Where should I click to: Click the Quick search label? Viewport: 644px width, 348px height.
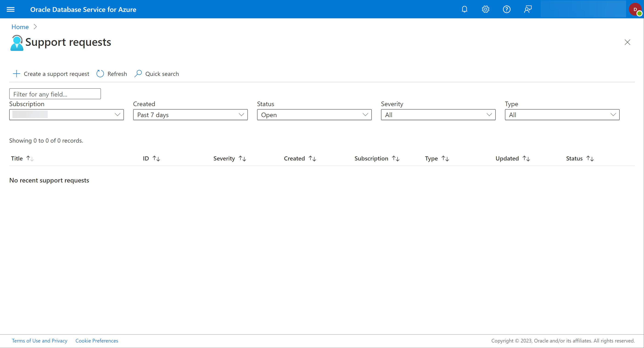tap(162, 74)
